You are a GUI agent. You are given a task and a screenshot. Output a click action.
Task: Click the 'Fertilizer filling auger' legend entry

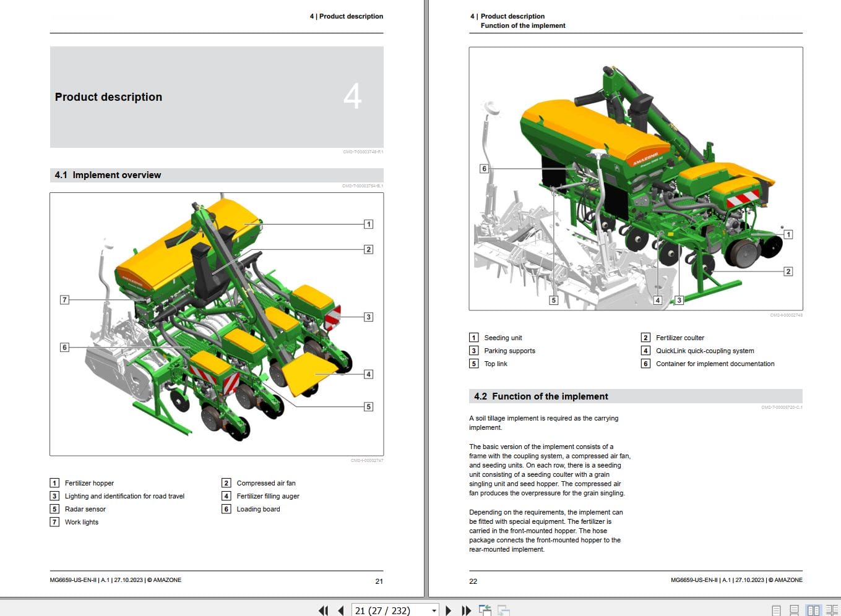click(268, 496)
